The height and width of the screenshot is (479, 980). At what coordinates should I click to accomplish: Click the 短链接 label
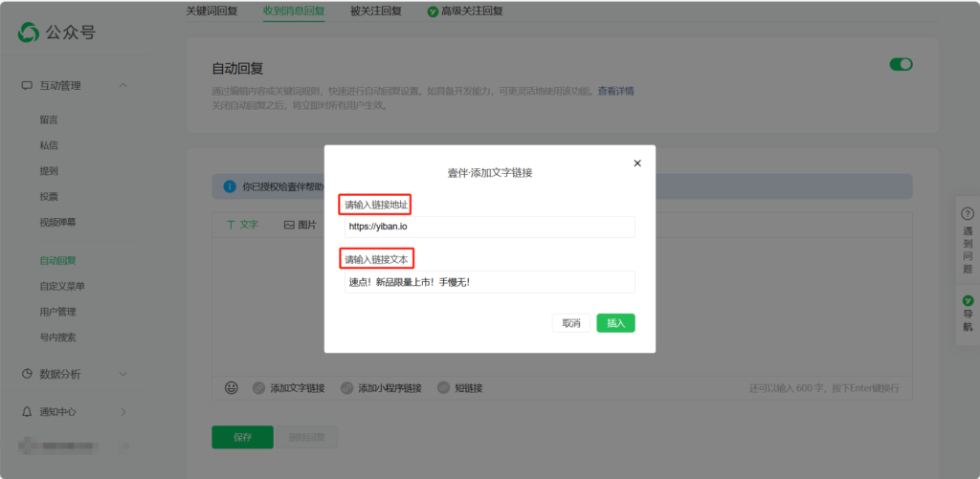click(469, 388)
